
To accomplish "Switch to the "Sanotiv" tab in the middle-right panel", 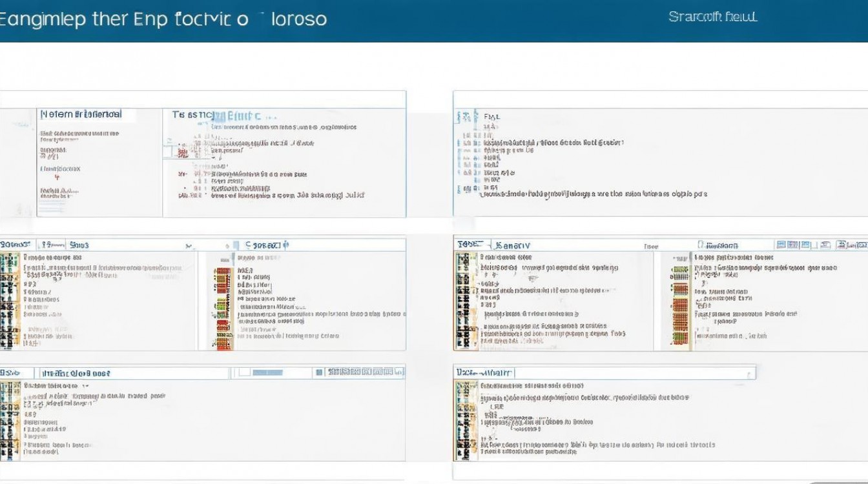I will click(512, 245).
